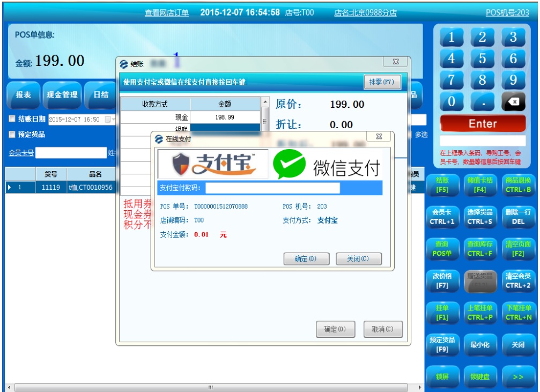Click the 现金 amount cell 198.99
The image size is (540, 392).
pos(225,117)
